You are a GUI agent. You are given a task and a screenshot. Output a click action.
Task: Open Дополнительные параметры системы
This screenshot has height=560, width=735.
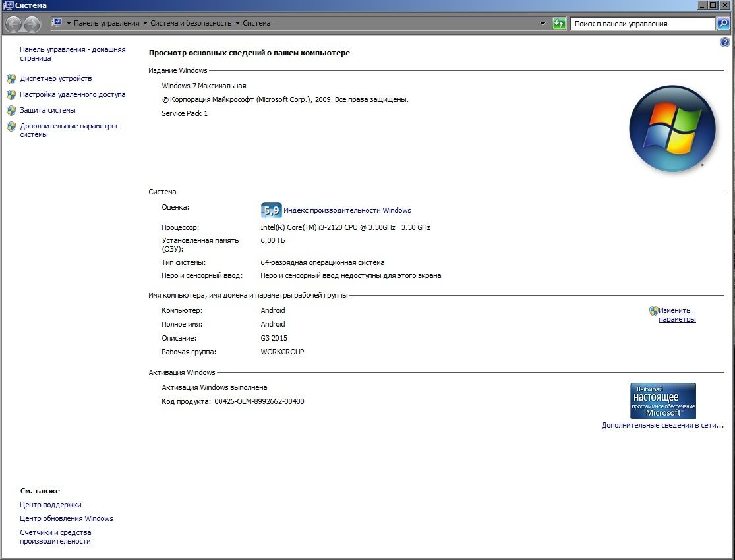click(69, 130)
